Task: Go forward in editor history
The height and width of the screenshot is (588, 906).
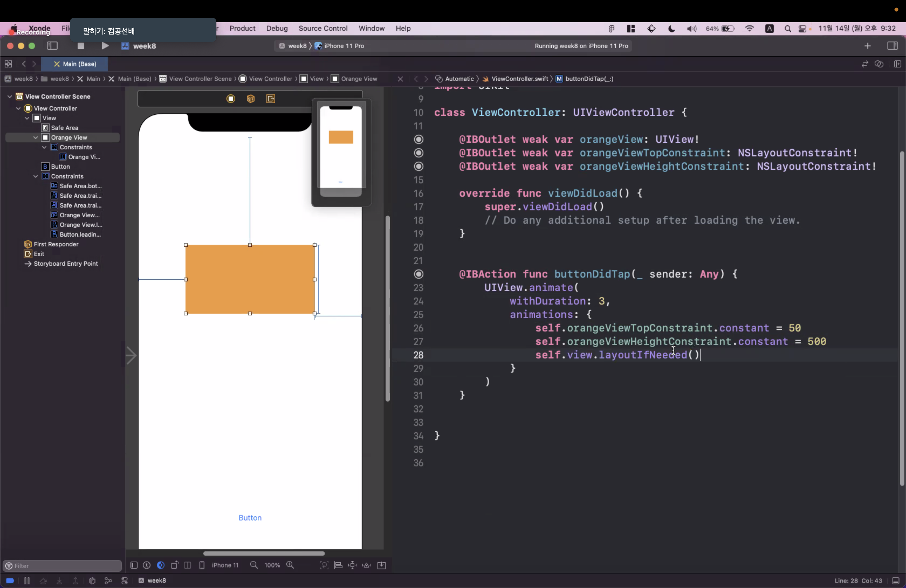Action: (34, 64)
